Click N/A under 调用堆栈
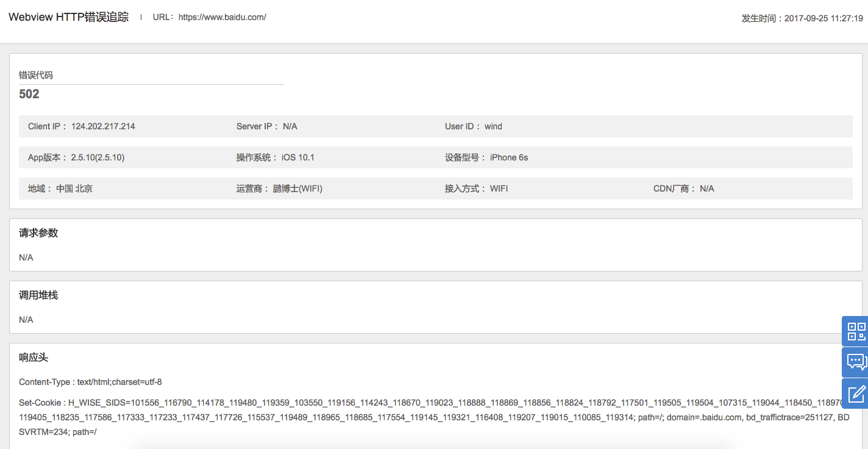 26,320
